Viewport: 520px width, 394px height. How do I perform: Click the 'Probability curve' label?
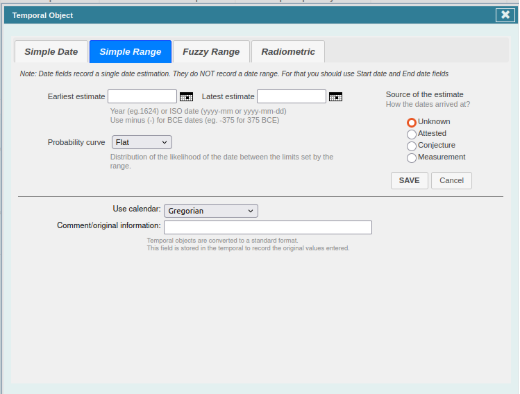76,142
